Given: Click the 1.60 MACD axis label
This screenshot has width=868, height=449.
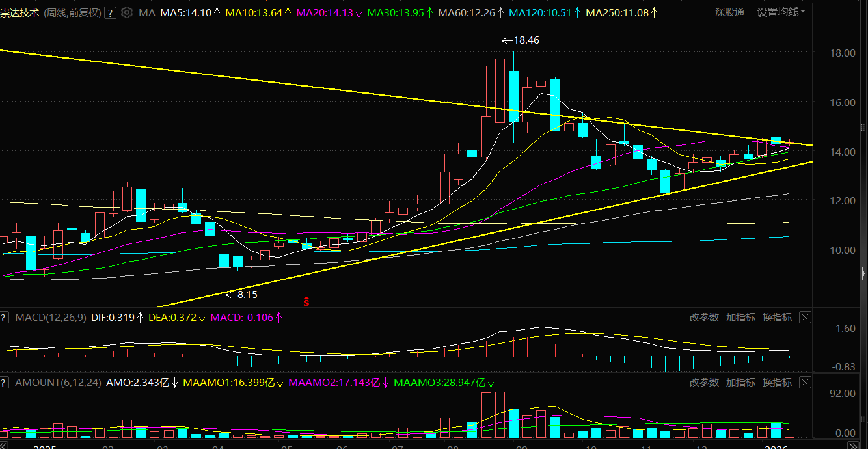Looking at the screenshot, I should click(847, 329).
